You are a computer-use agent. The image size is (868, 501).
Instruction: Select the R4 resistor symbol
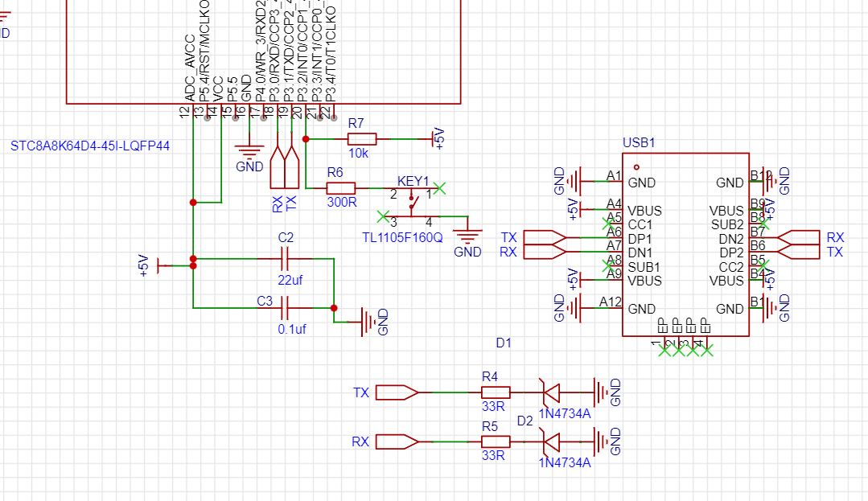tap(496, 392)
